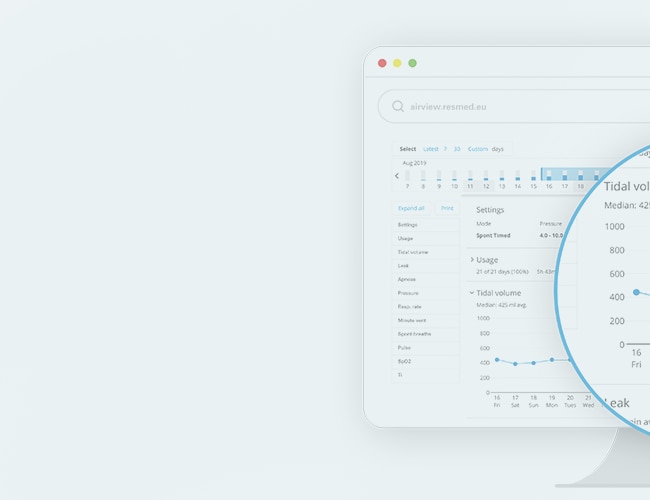Select day 9 bar in the date timeline

click(439, 175)
